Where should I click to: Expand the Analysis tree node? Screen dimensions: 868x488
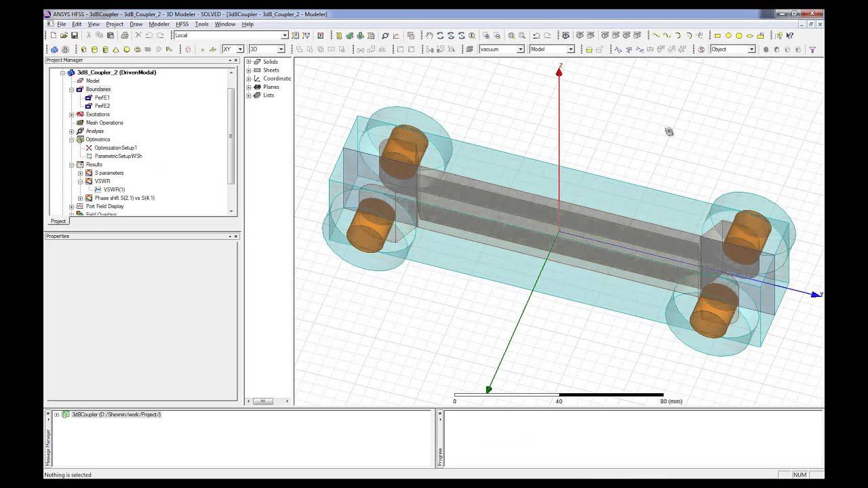pyautogui.click(x=71, y=131)
